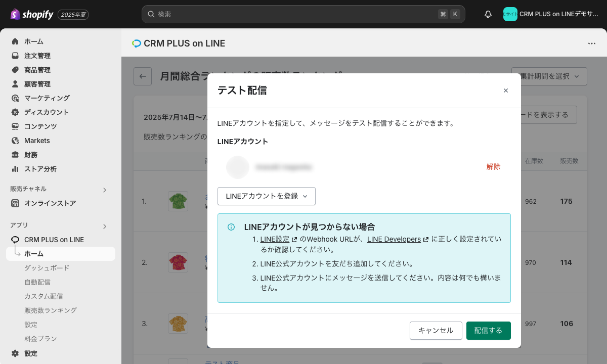Click the 財務 bank icon

pyautogui.click(x=15, y=155)
